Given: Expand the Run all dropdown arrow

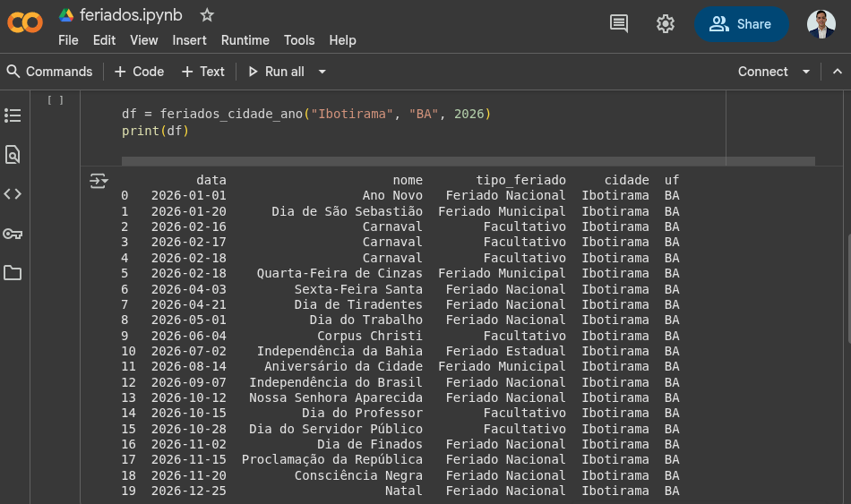Looking at the screenshot, I should (x=322, y=72).
